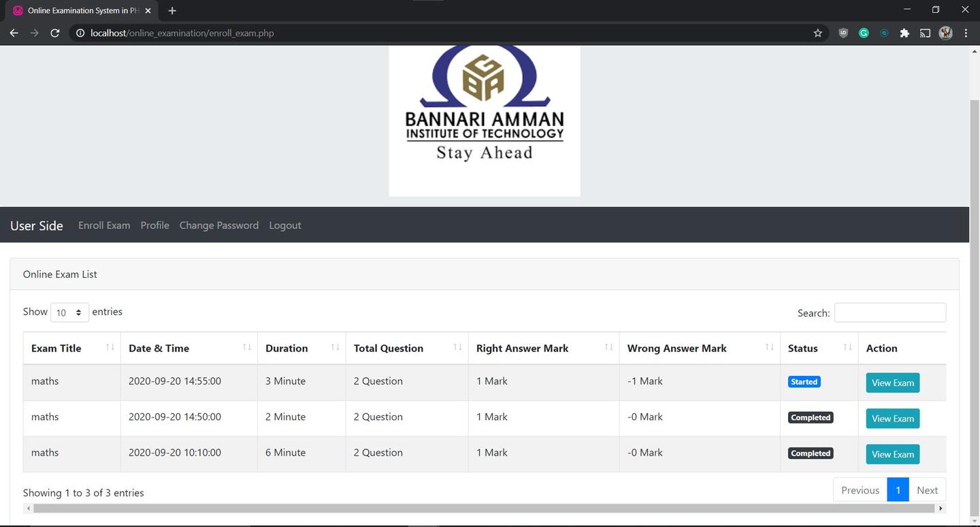The image size is (980, 527).
Task: Click View Exam for the Started exam
Action: (892, 383)
